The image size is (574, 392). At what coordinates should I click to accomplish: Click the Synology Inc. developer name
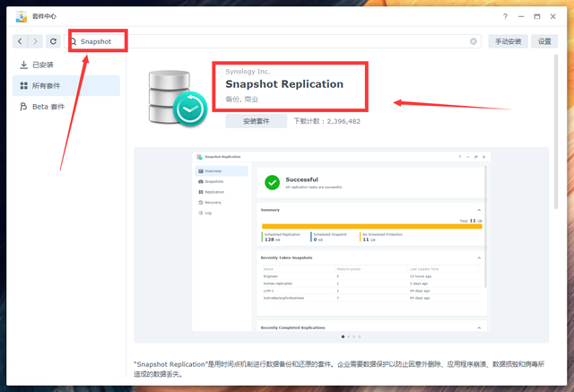[x=248, y=72]
